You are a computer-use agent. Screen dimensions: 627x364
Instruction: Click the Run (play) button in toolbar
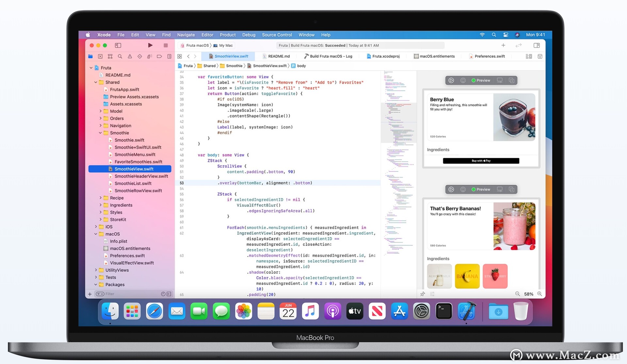[150, 45]
